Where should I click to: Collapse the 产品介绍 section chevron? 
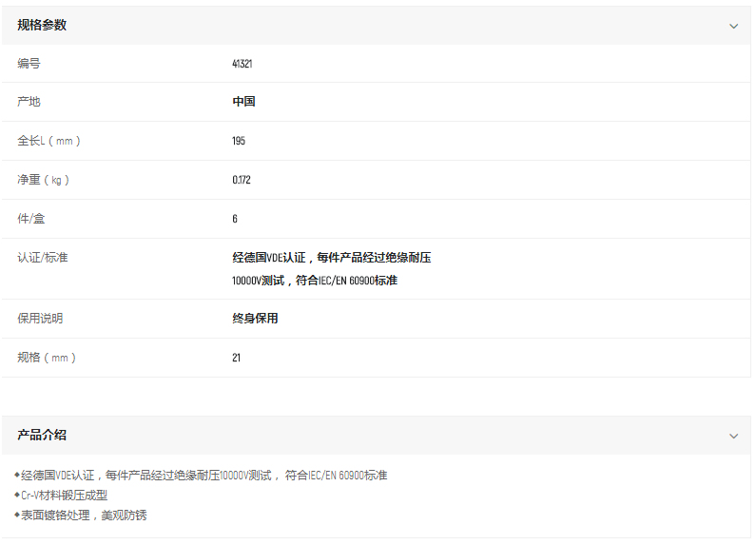733,436
